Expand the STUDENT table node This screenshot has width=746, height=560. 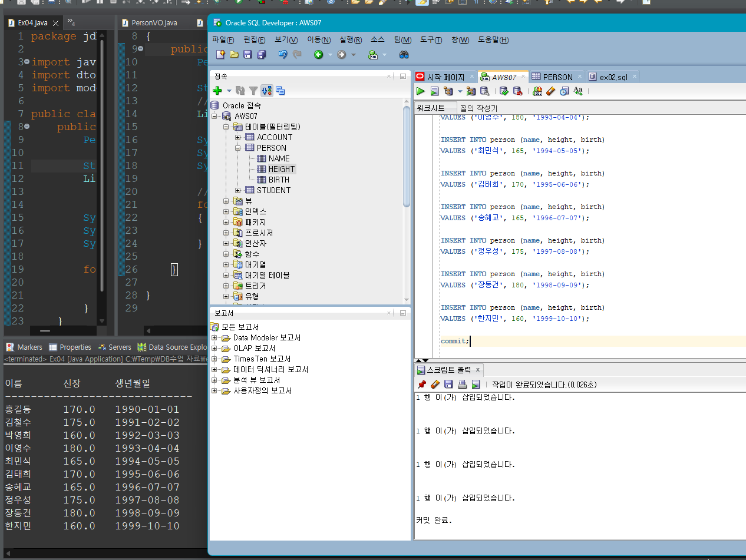tap(238, 190)
